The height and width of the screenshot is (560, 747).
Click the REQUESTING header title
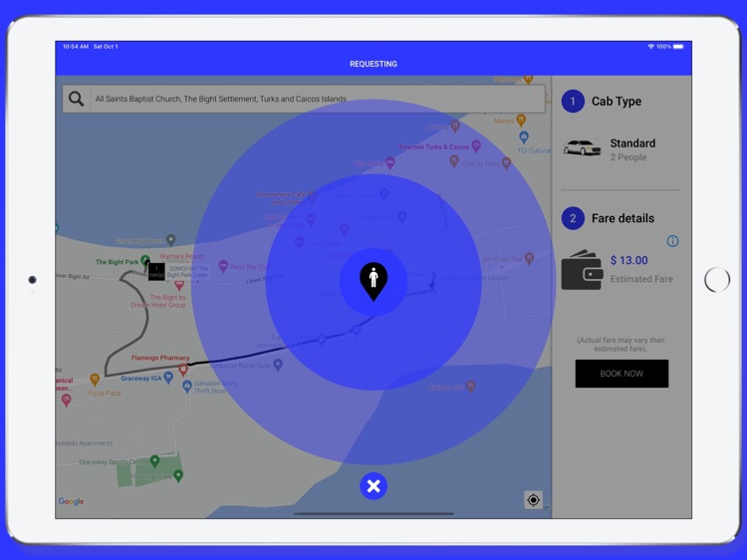tap(373, 64)
